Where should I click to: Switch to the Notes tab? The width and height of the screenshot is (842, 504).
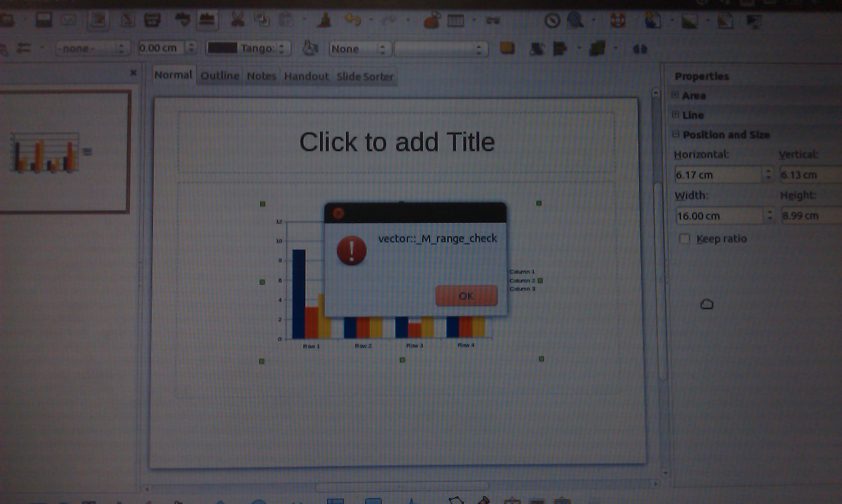coord(261,76)
